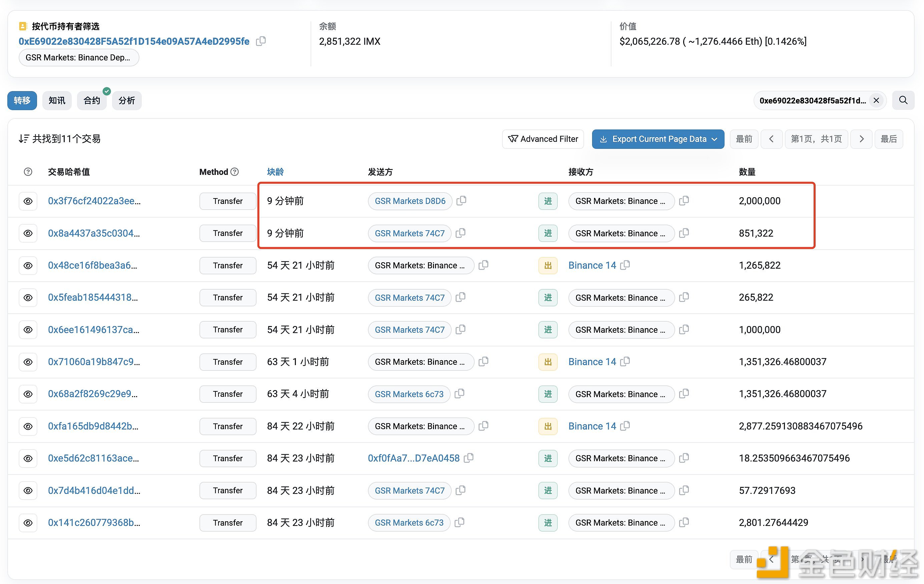
Task: Copy recipient address in the 2,000,000 row
Action: (684, 201)
